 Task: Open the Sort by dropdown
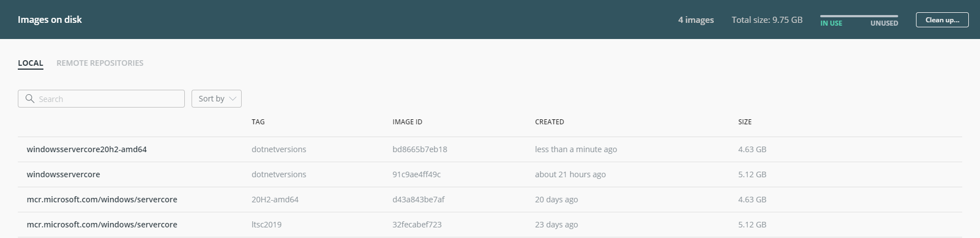[217, 99]
